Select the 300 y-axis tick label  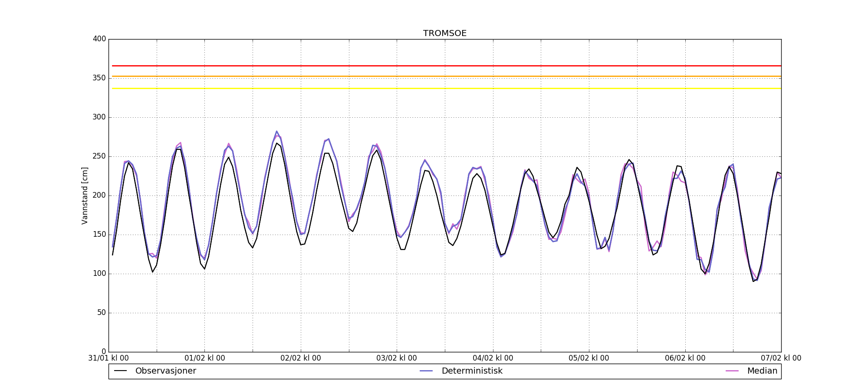99,117
